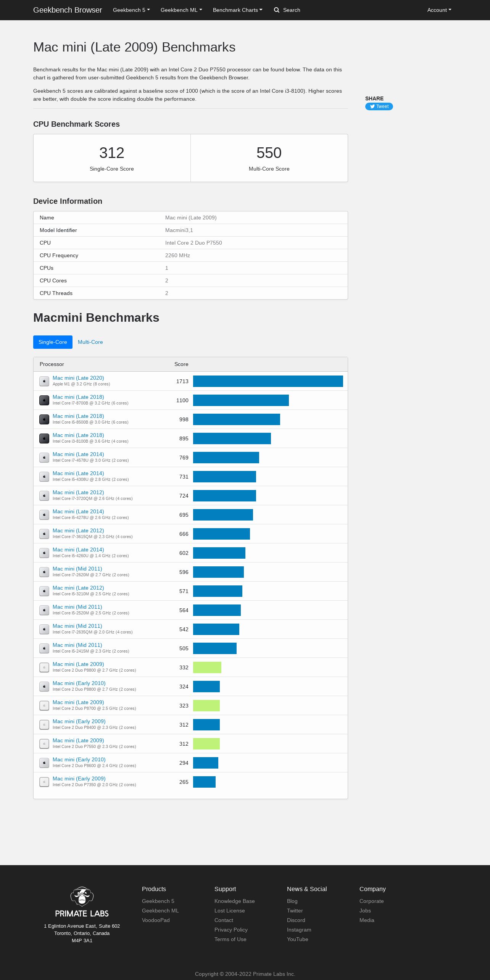Open Corporate footer link

click(372, 901)
